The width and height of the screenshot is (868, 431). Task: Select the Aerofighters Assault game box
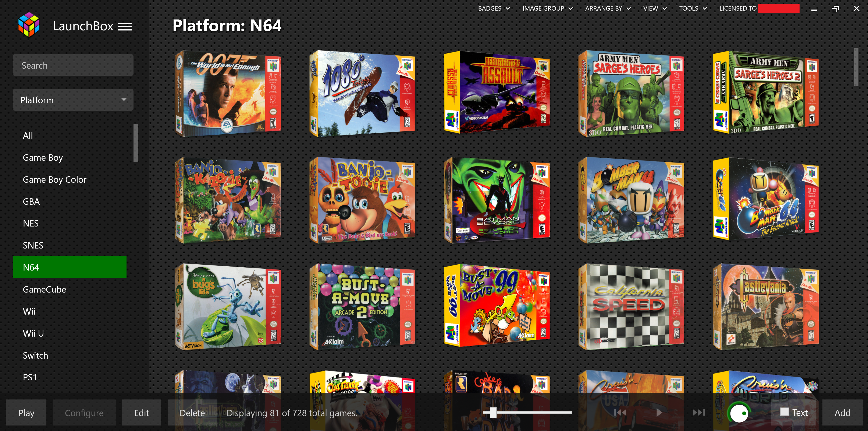tap(497, 93)
